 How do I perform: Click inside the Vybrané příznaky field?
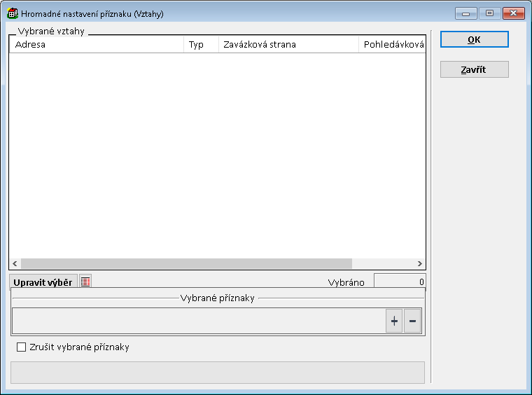click(198, 321)
